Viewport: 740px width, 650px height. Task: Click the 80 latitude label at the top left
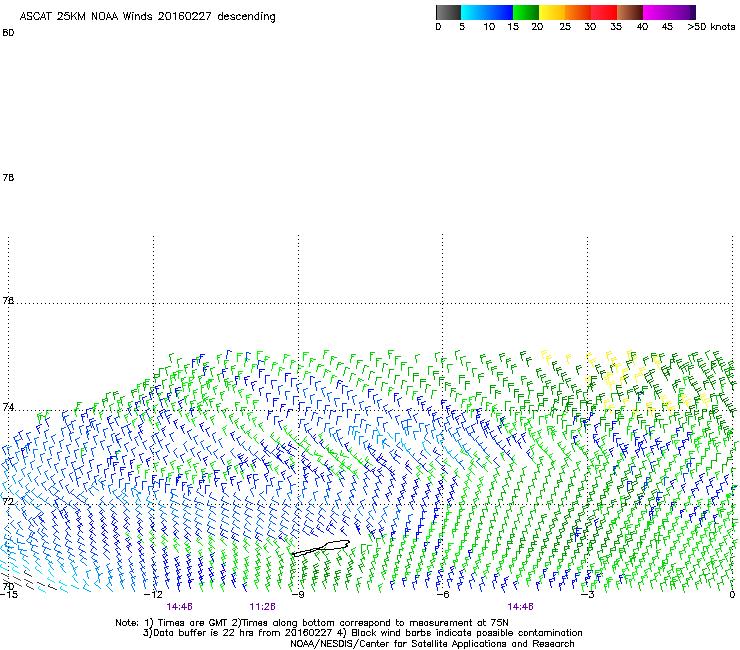click(8, 33)
